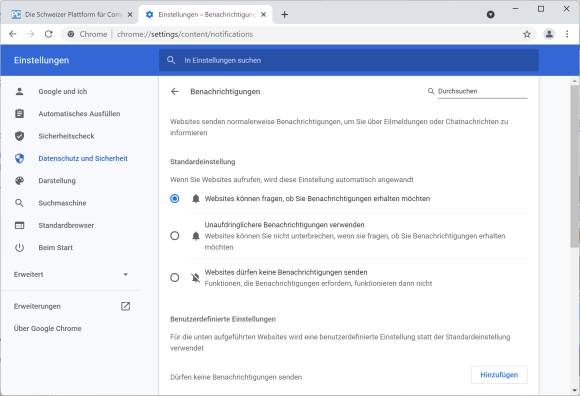Viewport: 580px width, 396px height.
Task: Click the person icon for Google und ich
Action: point(19,91)
